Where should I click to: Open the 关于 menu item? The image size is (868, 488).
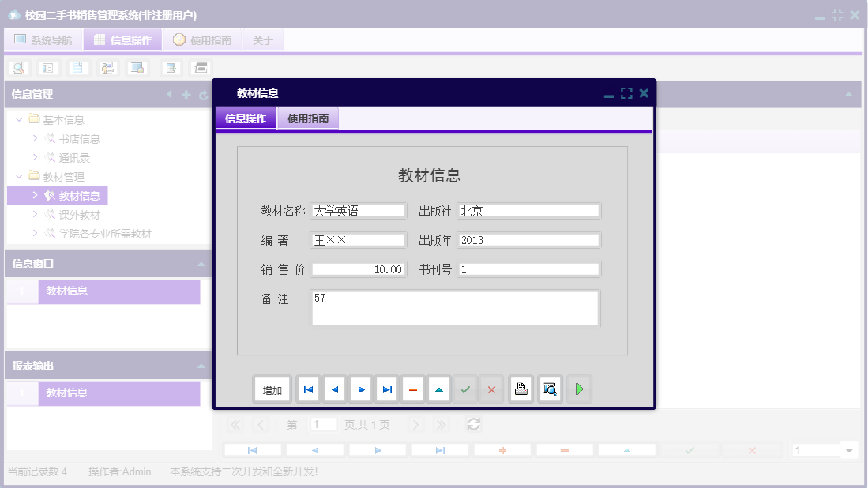[263, 39]
